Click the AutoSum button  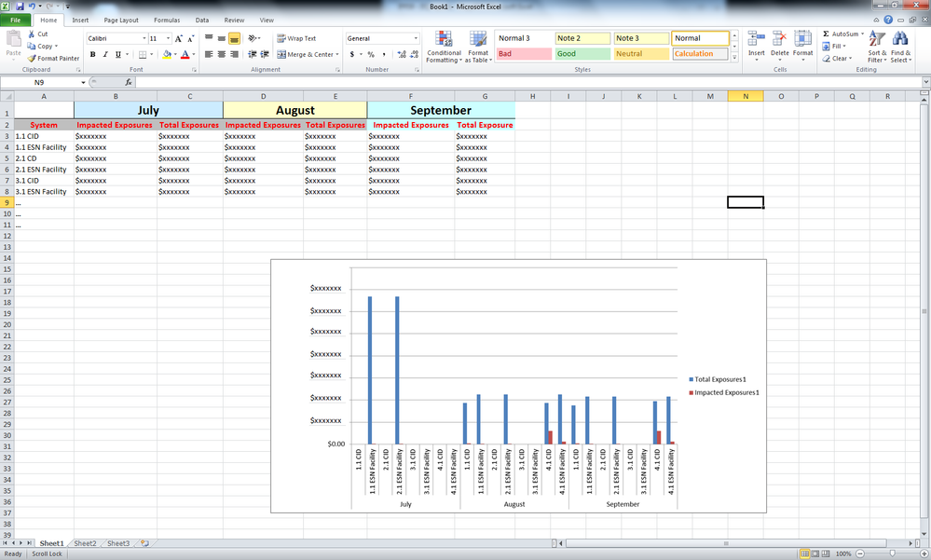coord(843,34)
